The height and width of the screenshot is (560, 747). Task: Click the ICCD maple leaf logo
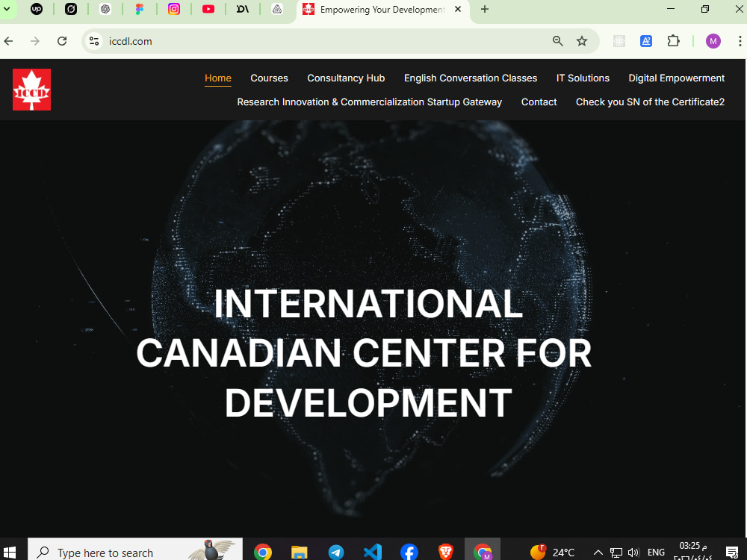[31, 90]
